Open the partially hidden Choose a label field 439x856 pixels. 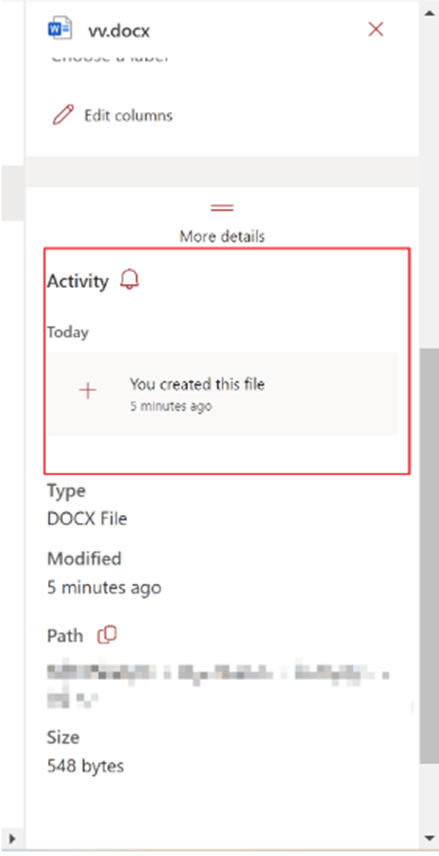[x=110, y=58]
